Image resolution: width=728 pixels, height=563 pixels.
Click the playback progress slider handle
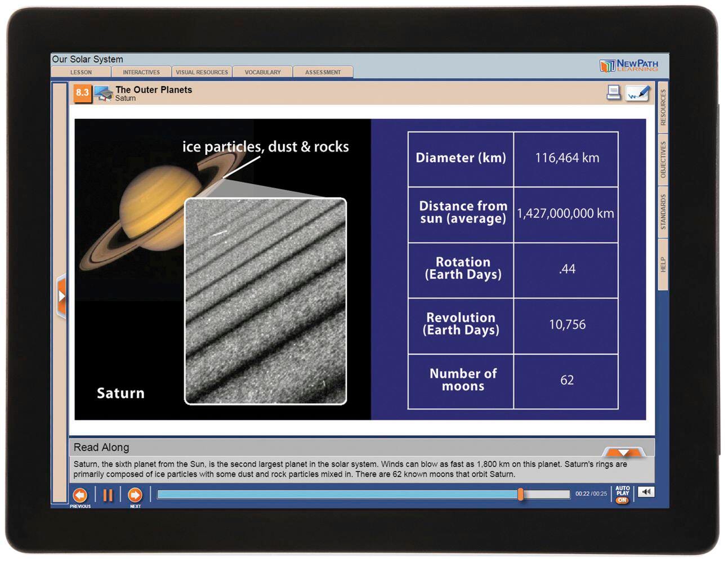521,494
